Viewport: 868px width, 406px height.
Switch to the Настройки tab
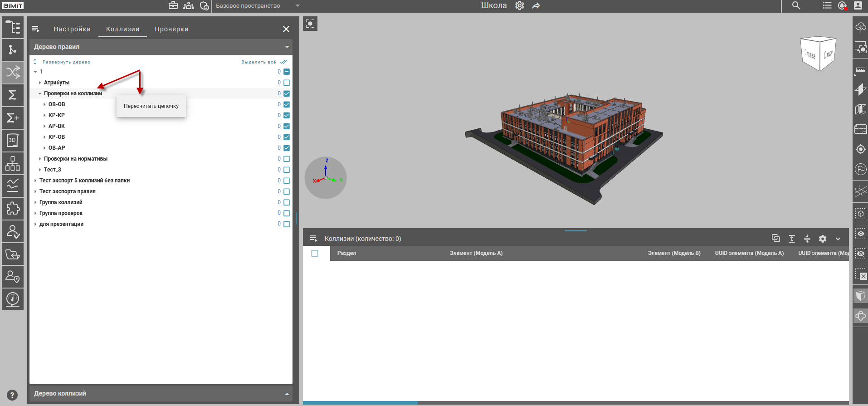[x=72, y=29]
